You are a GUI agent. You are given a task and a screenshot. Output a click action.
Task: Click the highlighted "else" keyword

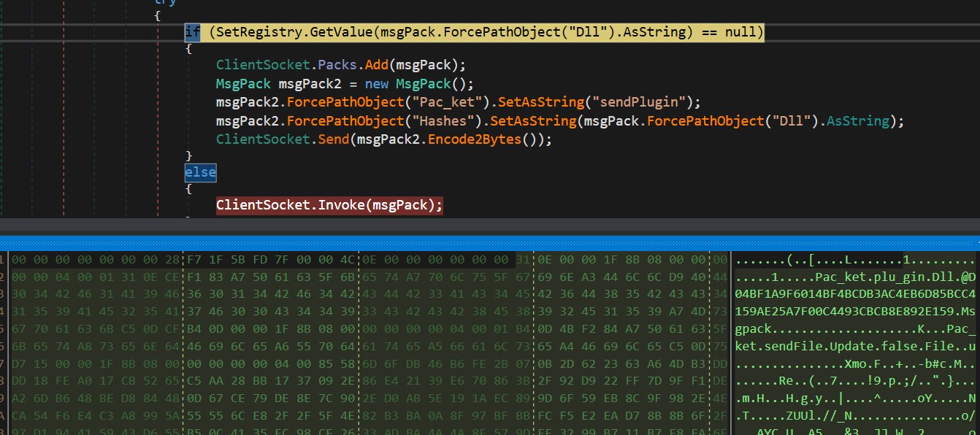pyautogui.click(x=200, y=173)
